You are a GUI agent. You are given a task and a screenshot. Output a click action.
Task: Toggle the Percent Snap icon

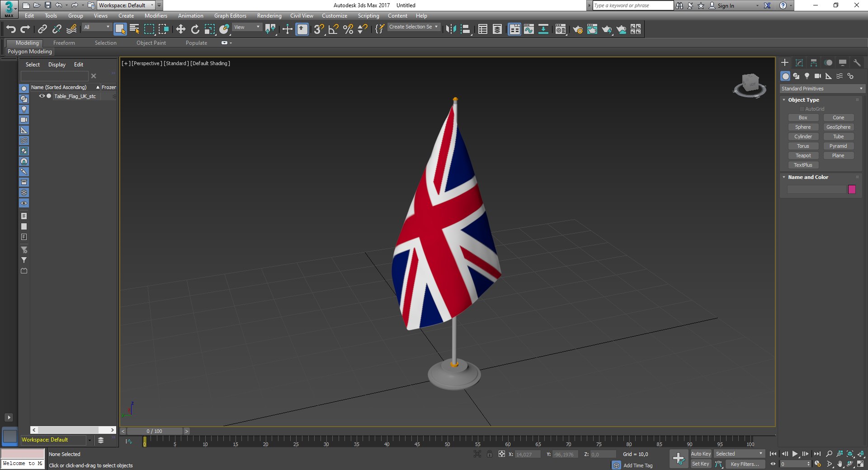tap(348, 29)
